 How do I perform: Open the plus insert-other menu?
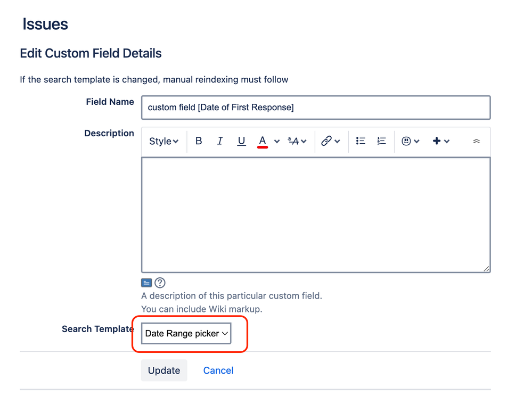pyautogui.click(x=441, y=141)
